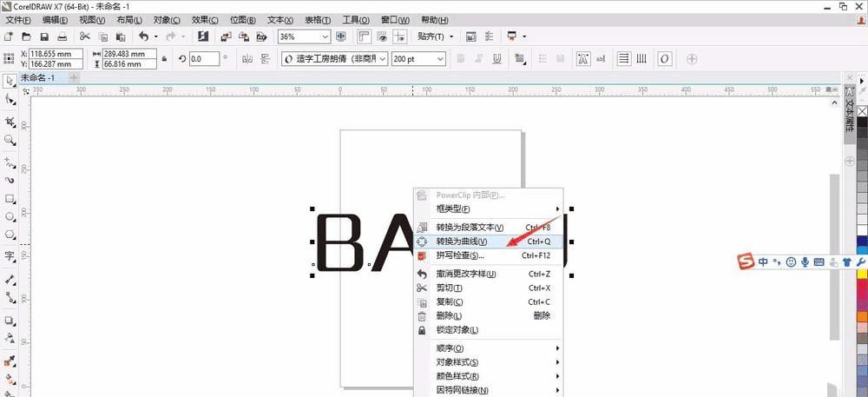Toggle Show Guidelines button

coord(399,36)
